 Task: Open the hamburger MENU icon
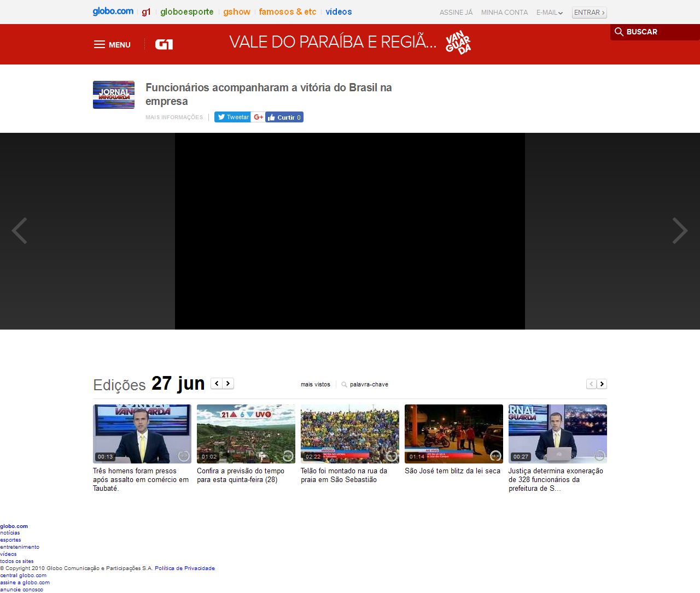pyautogui.click(x=100, y=45)
